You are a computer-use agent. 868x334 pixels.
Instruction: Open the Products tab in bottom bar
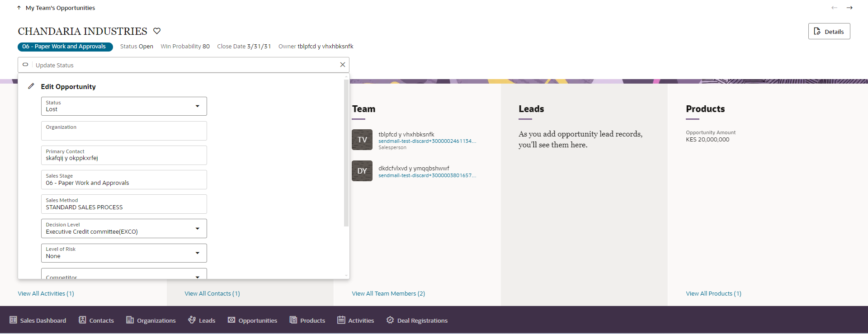307,320
